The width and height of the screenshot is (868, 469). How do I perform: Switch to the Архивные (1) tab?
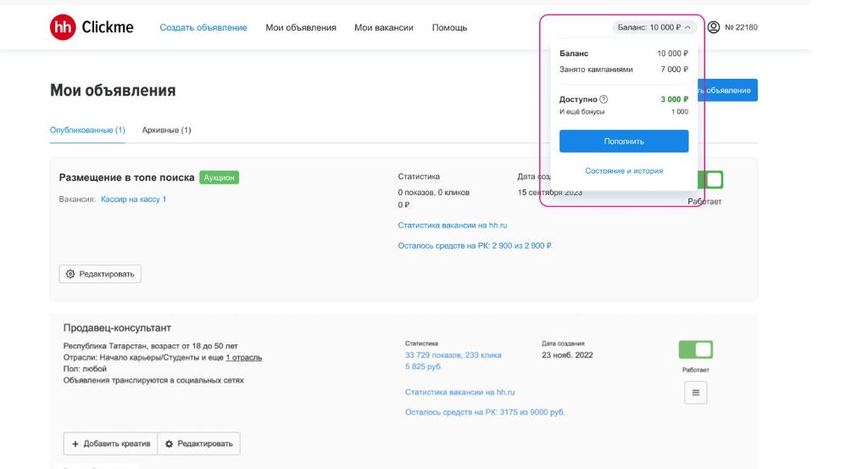point(166,130)
